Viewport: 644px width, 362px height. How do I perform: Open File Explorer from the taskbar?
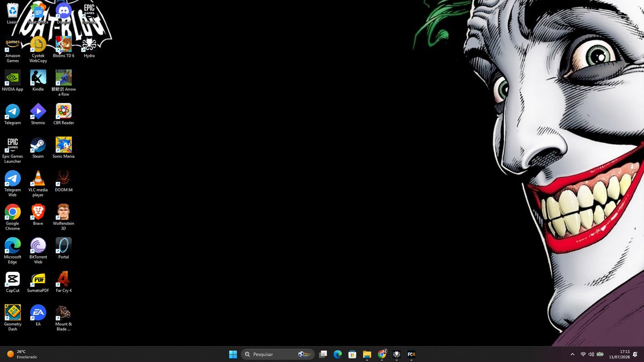(x=367, y=354)
